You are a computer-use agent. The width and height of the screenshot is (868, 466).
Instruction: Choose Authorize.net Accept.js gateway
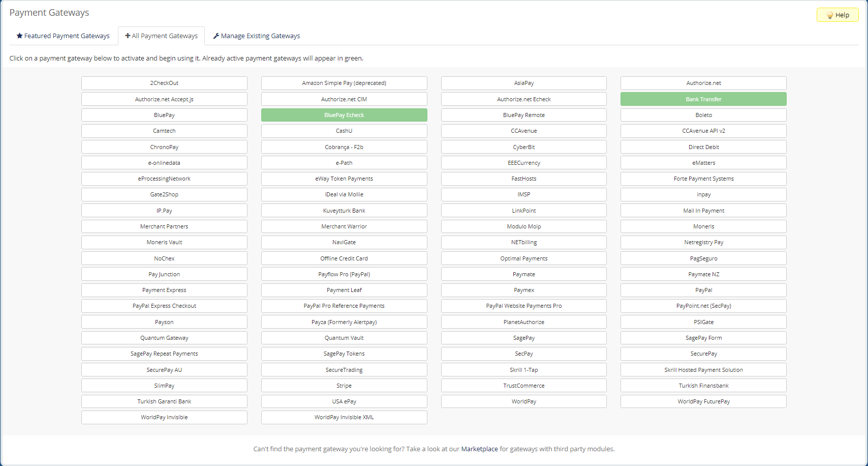(164, 99)
